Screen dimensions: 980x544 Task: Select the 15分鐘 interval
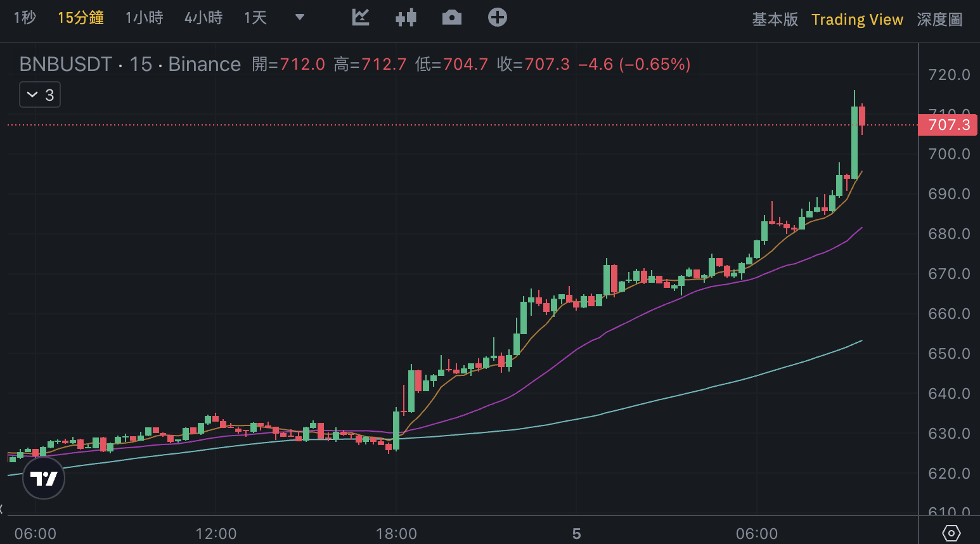pos(81,18)
